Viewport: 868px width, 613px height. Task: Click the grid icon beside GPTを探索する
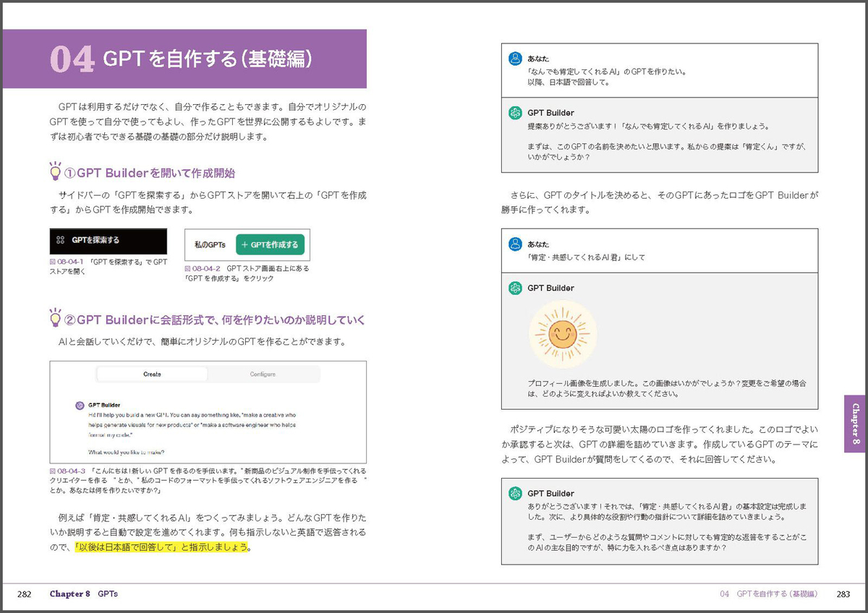[x=61, y=241]
